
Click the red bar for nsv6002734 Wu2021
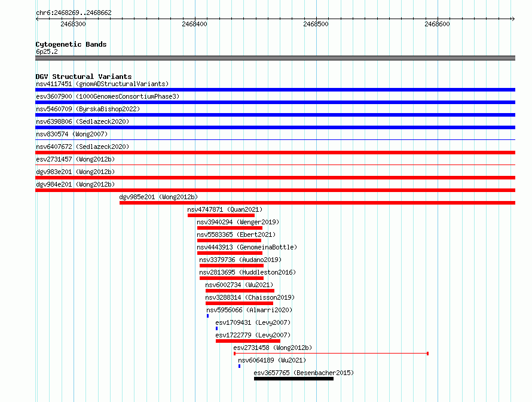coord(240,291)
